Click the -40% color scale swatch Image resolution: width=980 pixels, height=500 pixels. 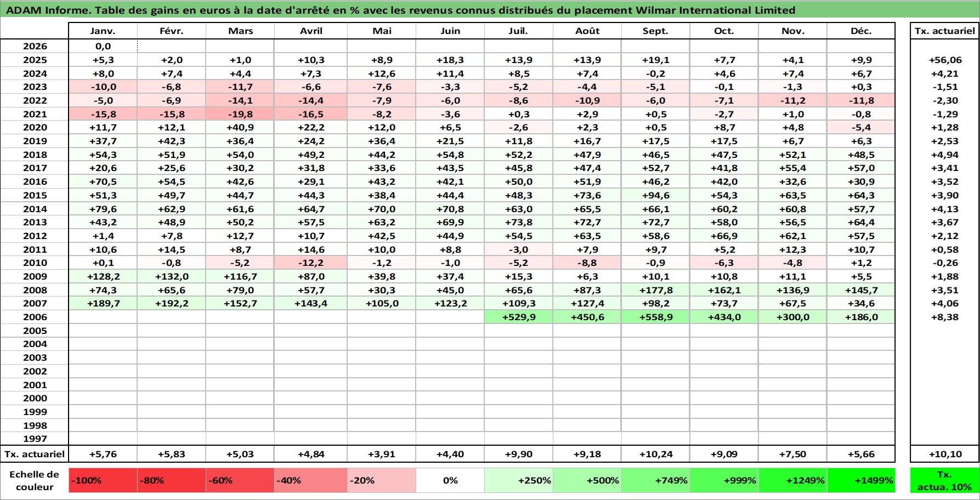[x=311, y=480]
